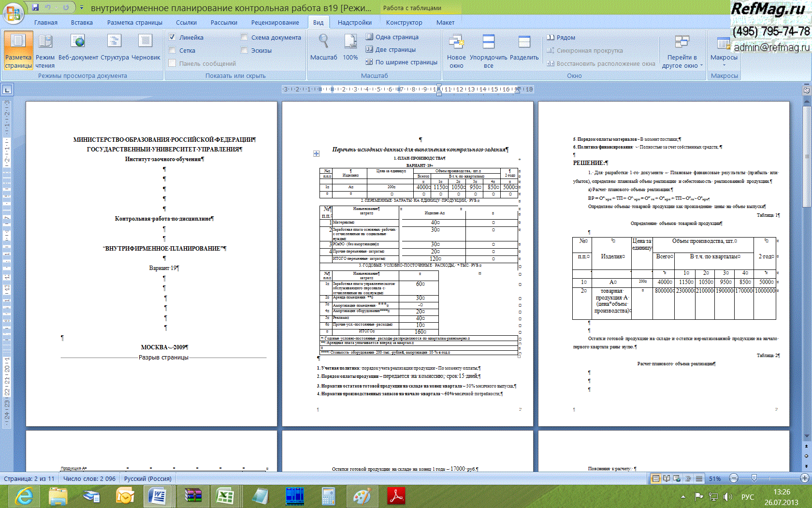Click the zoom slider handle in status bar
The width and height of the screenshot is (812, 508).
pos(754,478)
